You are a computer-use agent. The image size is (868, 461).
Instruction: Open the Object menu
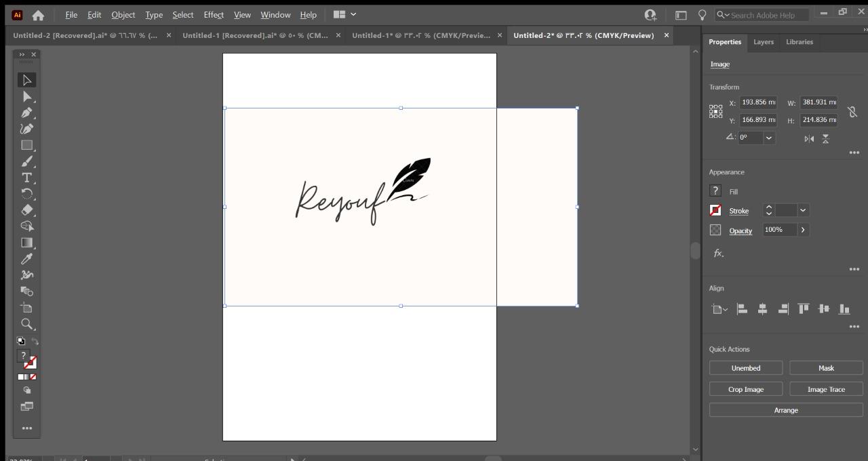(x=123, y=14)
